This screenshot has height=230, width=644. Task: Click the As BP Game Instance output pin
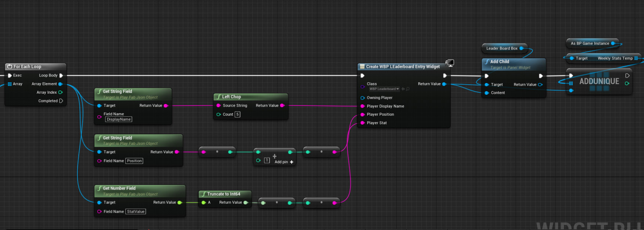tap(613, 43)
